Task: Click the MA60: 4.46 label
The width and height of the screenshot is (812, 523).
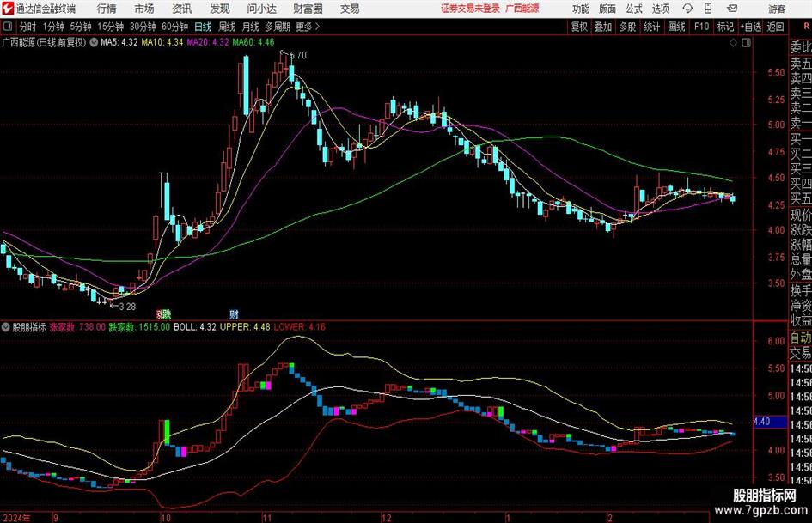Action: [x=253, y=42]
